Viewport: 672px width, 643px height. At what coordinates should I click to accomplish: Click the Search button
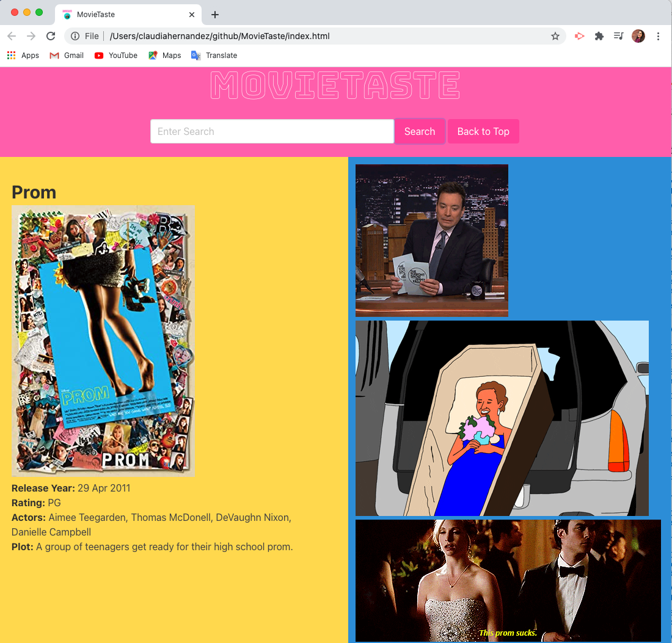420,131
